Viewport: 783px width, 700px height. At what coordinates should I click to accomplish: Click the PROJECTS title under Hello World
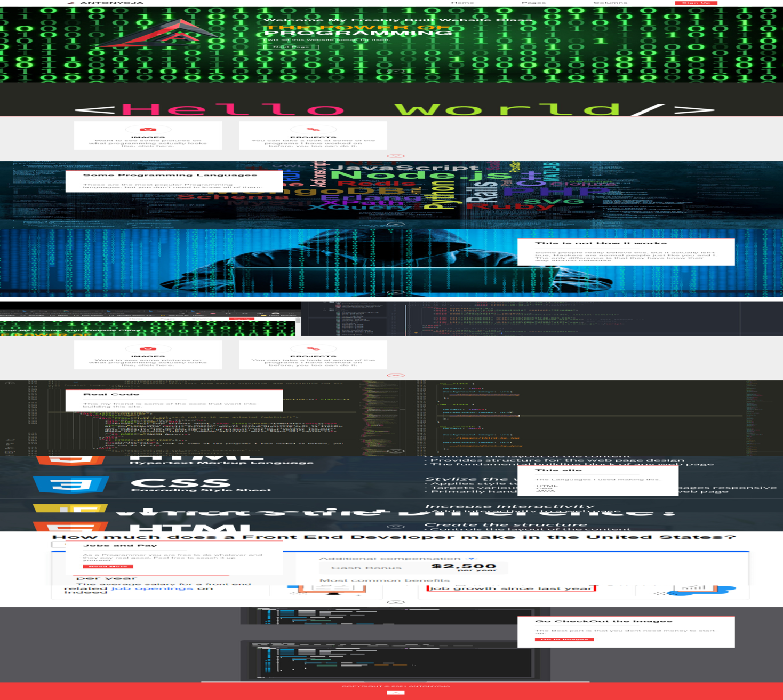point(313,137)
